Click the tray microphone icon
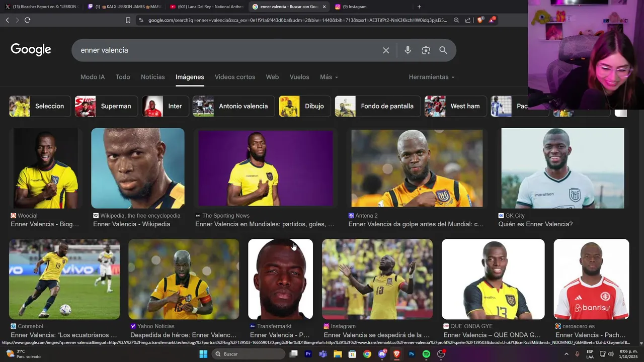This screenshot has width=644, height=362. tap(578, 354)
